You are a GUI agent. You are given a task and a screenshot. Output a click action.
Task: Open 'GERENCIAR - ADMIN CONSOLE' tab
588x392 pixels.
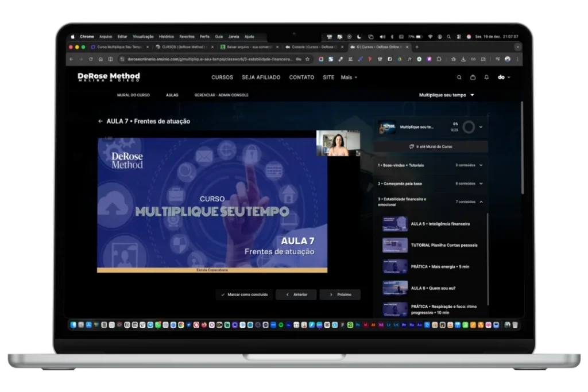click(221, 95)
